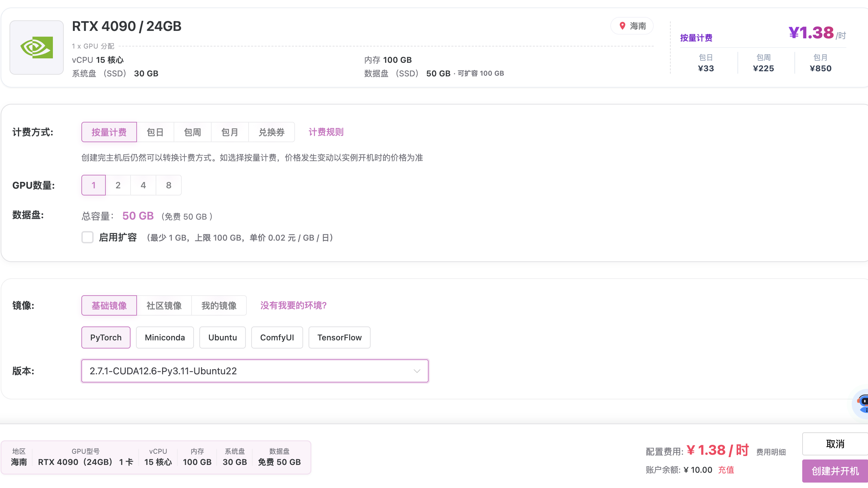Click the 免费 50 GB summary value

(279, 462)
